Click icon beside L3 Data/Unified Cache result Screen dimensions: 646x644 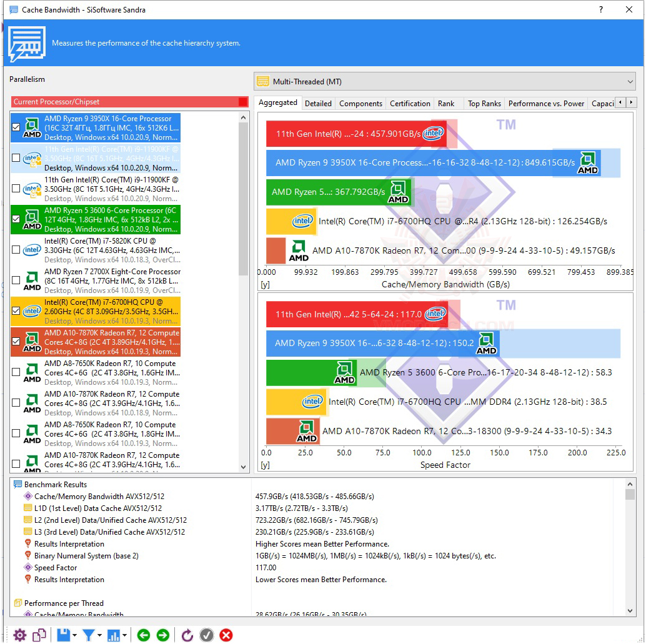tap(28, 532)
